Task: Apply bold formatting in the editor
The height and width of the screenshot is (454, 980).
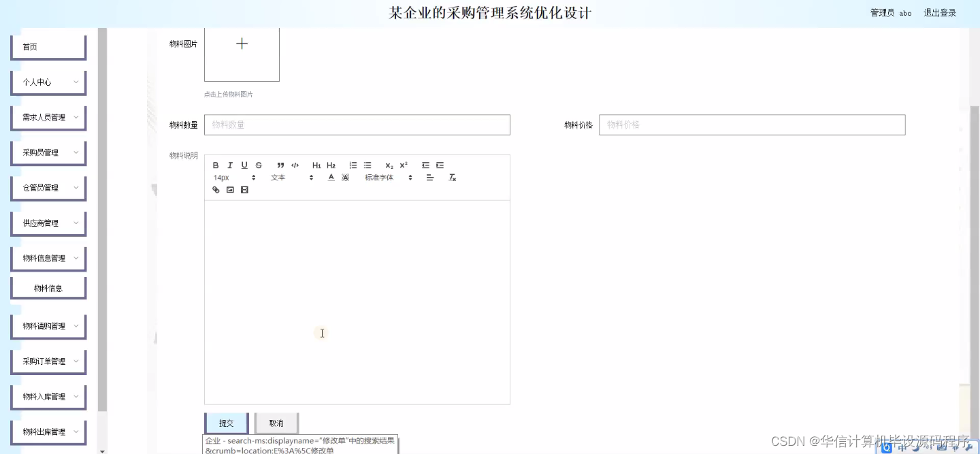Action: point(216,165)
